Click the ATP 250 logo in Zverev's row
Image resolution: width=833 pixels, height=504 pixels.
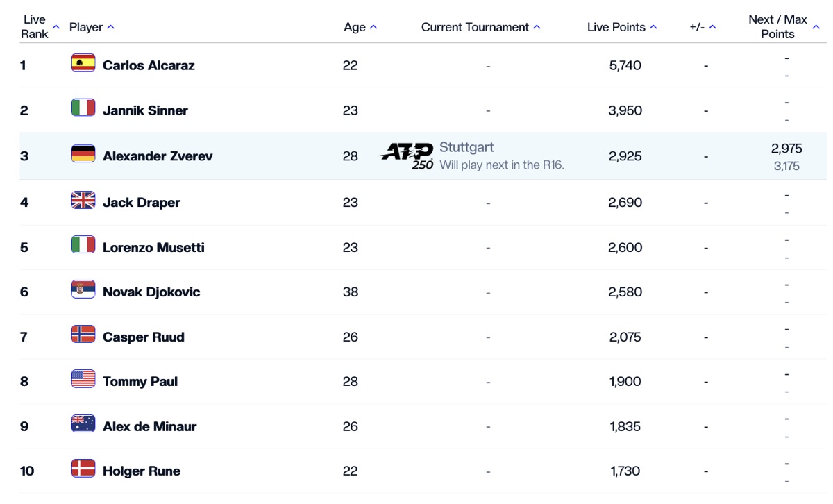(x=407, y=156)
